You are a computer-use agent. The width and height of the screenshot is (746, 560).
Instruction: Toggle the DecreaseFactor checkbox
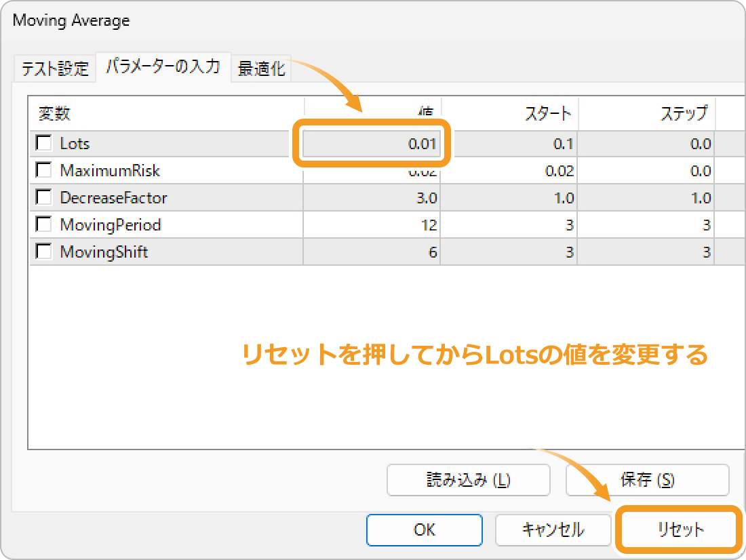coord(44,197)
